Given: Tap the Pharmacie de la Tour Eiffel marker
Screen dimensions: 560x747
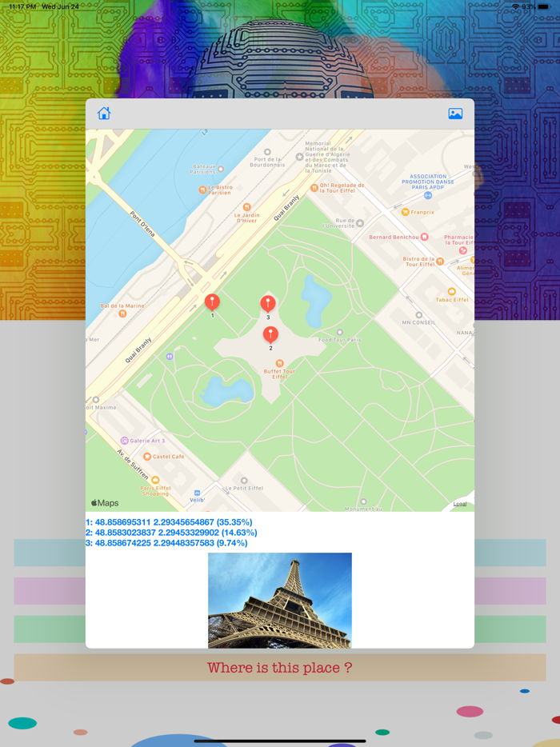Looking at the screenshot, I should point(462,250).
